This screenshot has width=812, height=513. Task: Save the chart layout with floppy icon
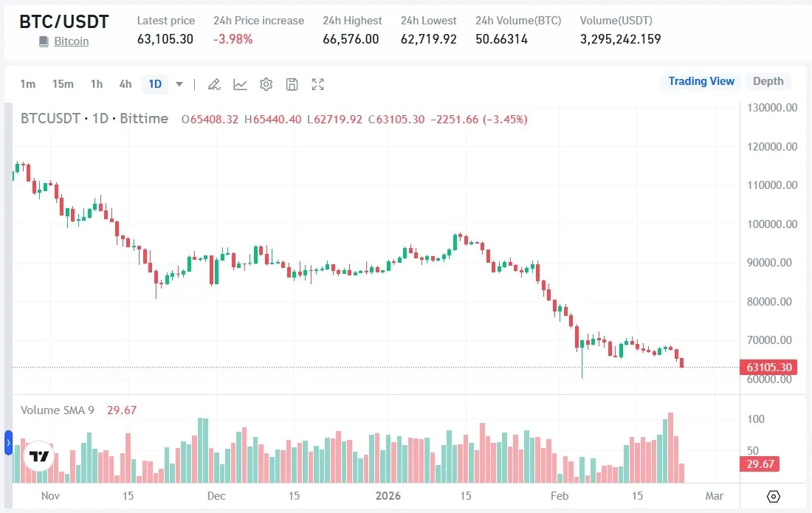pyautogui.click(x=292, y=84)
